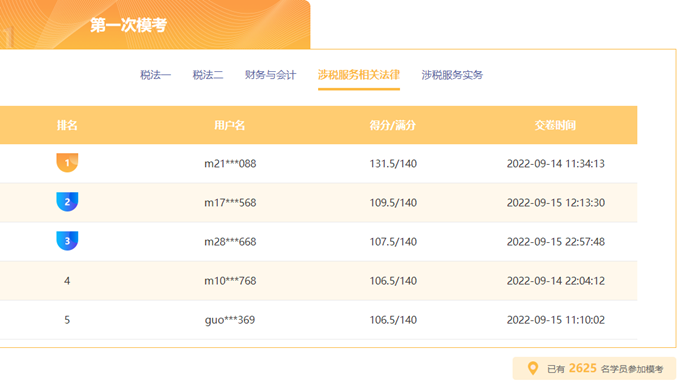This screenshot has width=680, height=381.
Task: Click the 交卷时间 column header
Action: tap(556, 125)
